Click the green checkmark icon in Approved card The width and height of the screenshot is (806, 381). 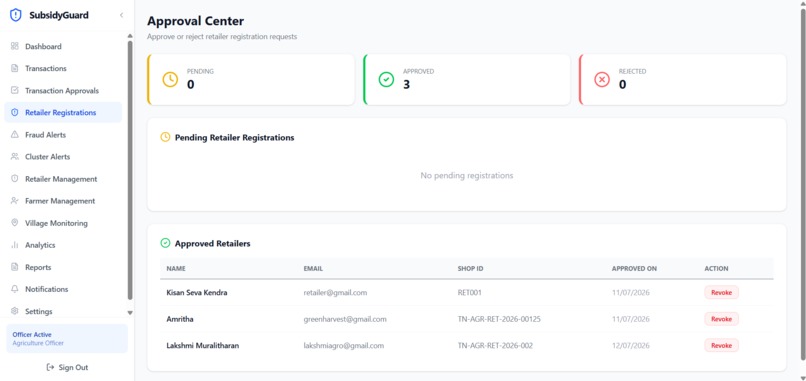(386, 80)
